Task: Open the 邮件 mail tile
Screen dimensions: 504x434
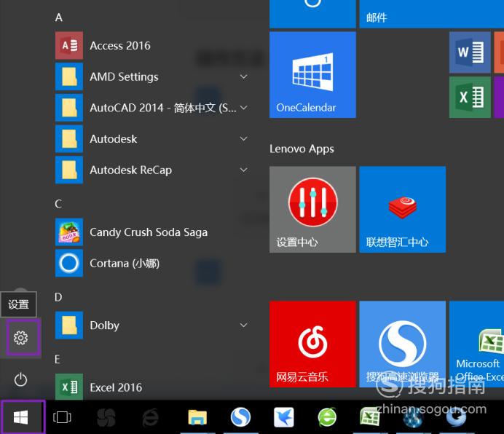Action: [x=431, y=14]
